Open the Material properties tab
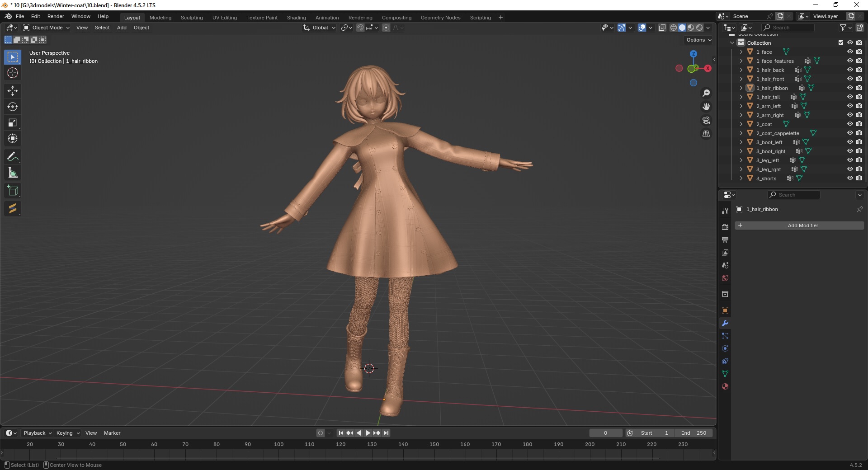868x470 pixels. (x=725, y=386)
